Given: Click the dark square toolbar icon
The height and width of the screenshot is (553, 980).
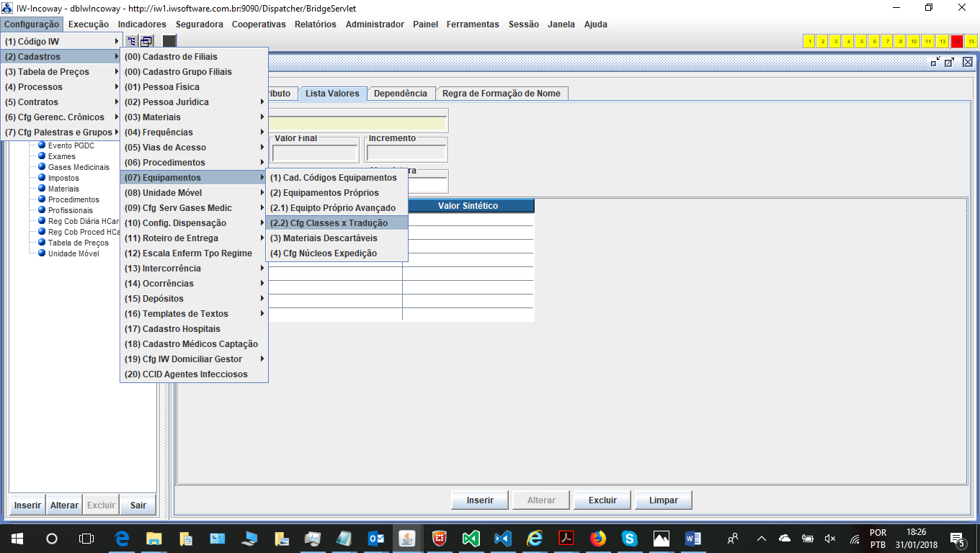Looking at the screenshot, I should [169, 41].
